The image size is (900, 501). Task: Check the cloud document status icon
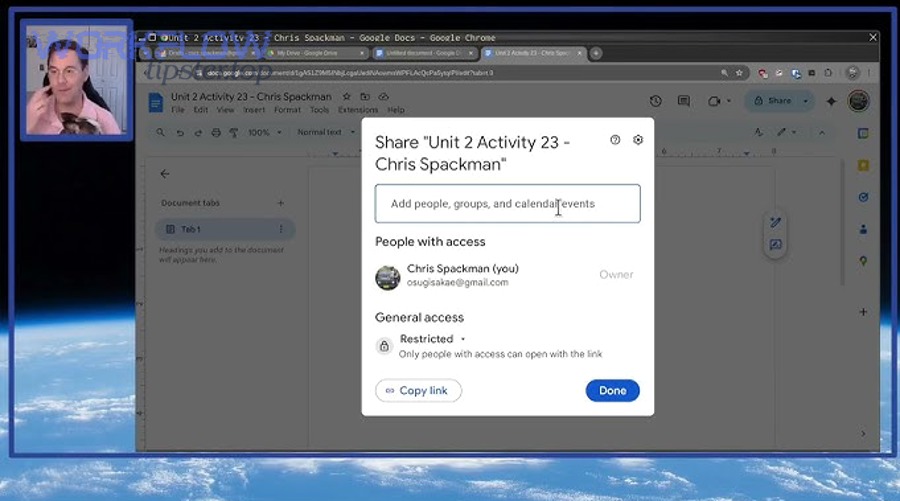point(383,96)
